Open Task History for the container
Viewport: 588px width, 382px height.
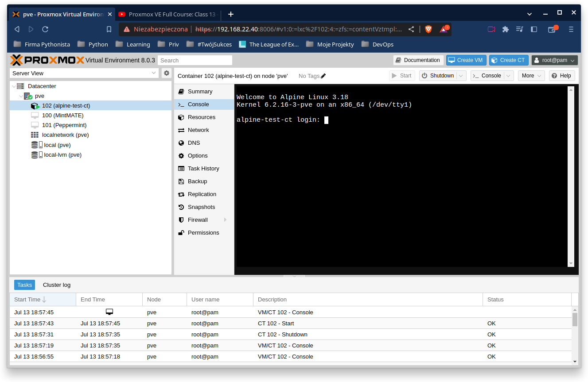[182, 168]
